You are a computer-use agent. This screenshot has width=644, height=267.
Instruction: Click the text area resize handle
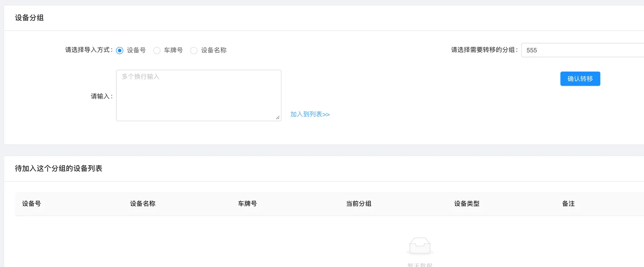tap(278, 117)
